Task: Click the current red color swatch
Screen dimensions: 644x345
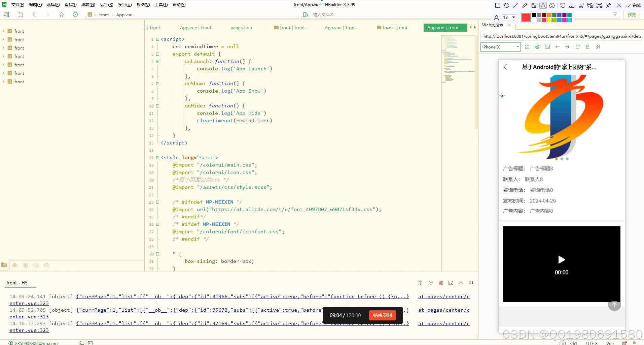Action: (x=526, y=18)
